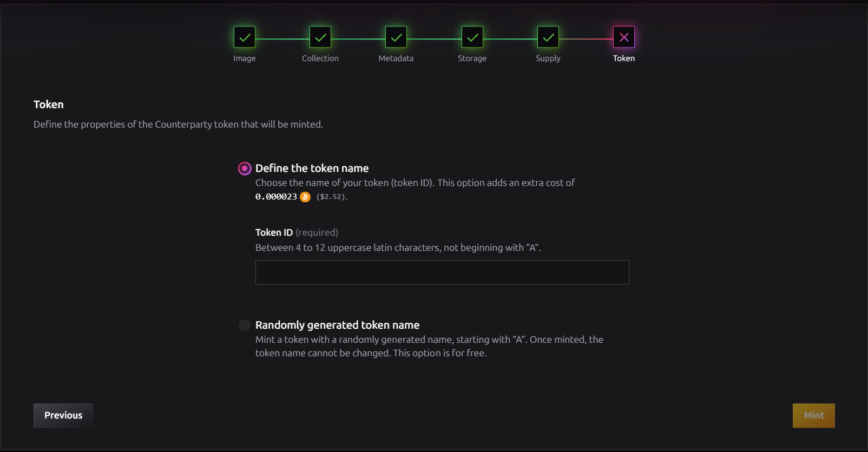Click the Token step label under the X
868x452 pixels.
(624, 58)
